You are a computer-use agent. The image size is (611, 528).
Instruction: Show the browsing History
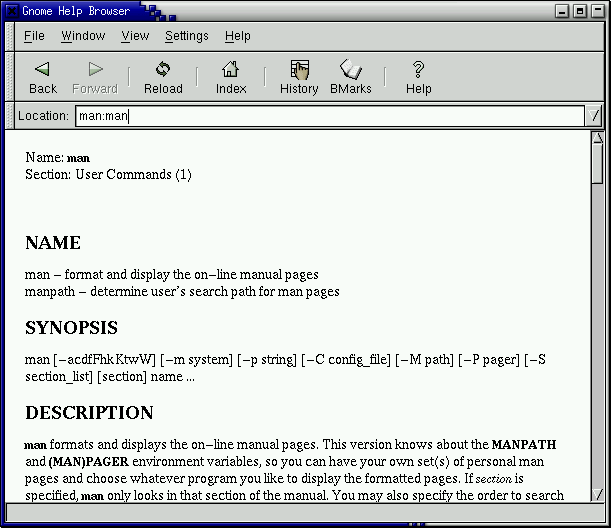(x=299, y=77)
